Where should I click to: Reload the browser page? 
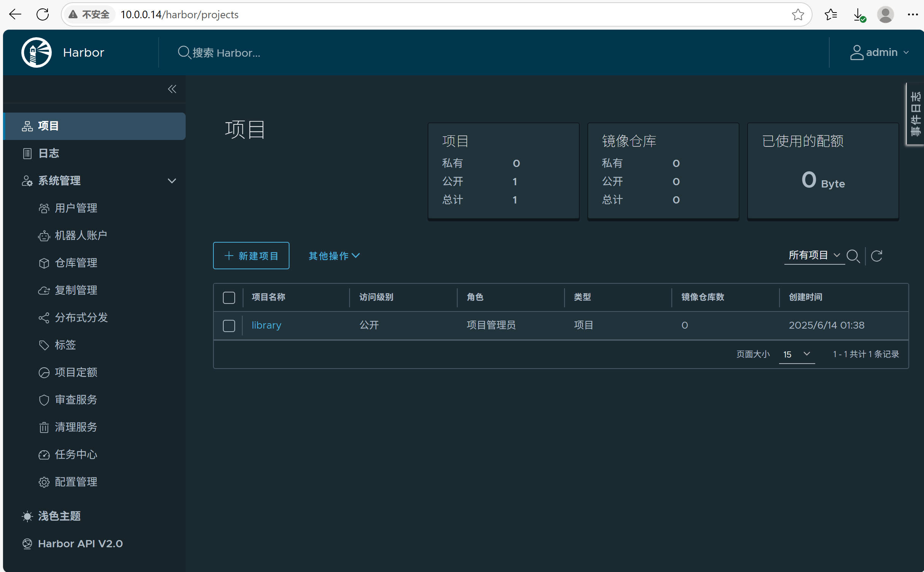(x=43, y=14)
